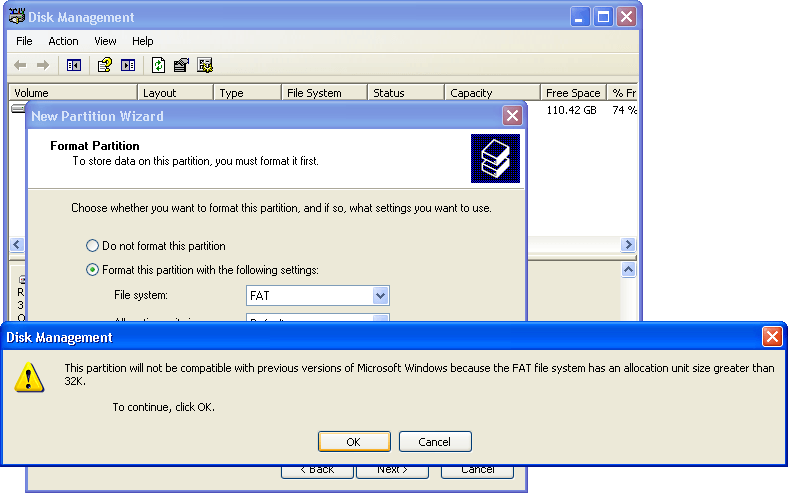The image size is (788, 493).
Task: Click the properties sheet toolbar icon
Action: coord(181,65)
